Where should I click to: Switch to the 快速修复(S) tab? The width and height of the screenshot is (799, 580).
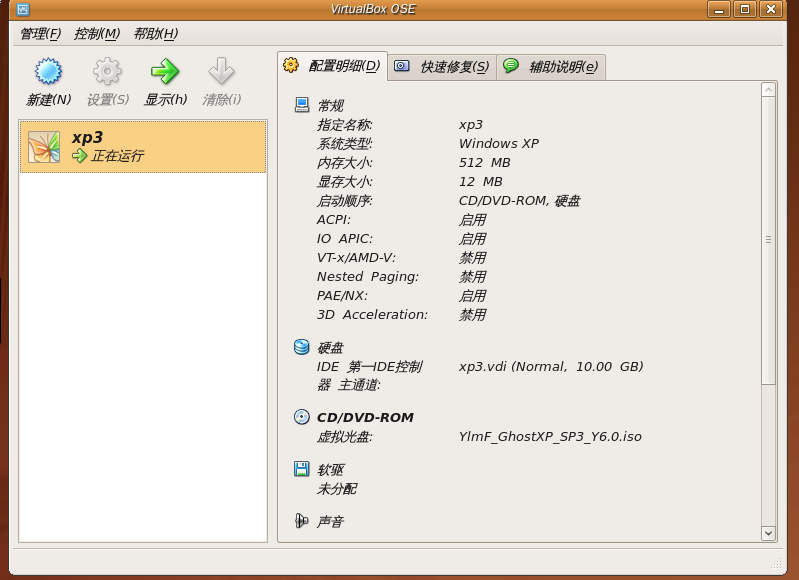pyautogui.click(x=442, y=67)
